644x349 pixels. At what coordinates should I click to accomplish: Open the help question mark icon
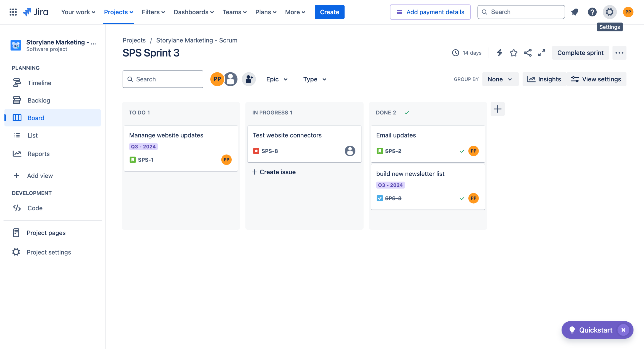(x=592, y=12)
